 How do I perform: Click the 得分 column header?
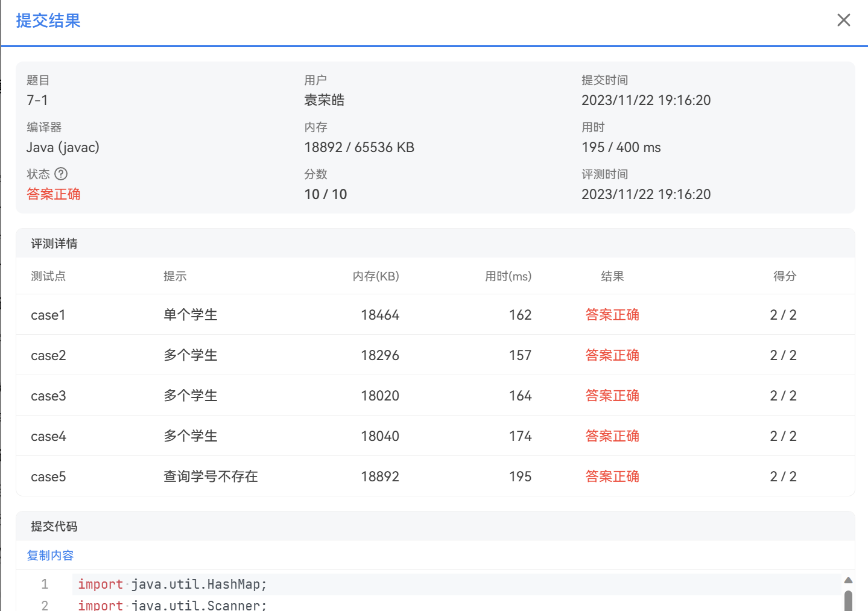tap(784, 276)
